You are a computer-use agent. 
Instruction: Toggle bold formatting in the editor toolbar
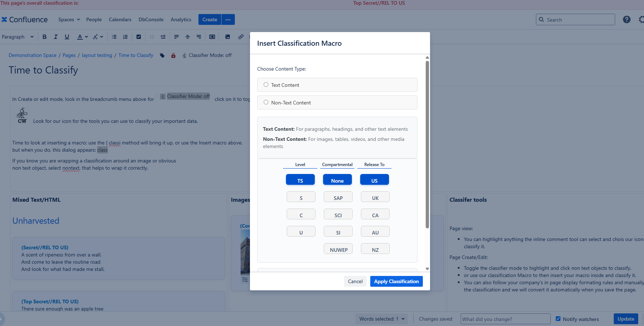point(44,36)
